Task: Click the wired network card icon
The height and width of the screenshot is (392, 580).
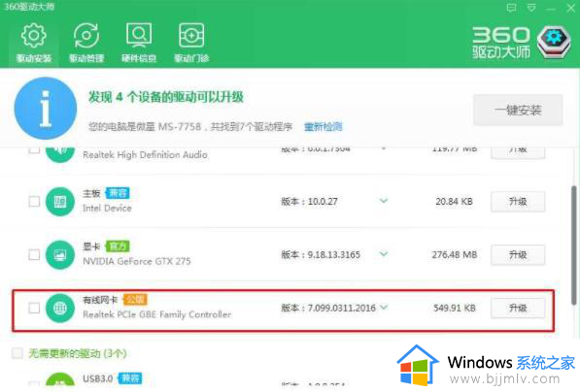Action: point(60,308)
